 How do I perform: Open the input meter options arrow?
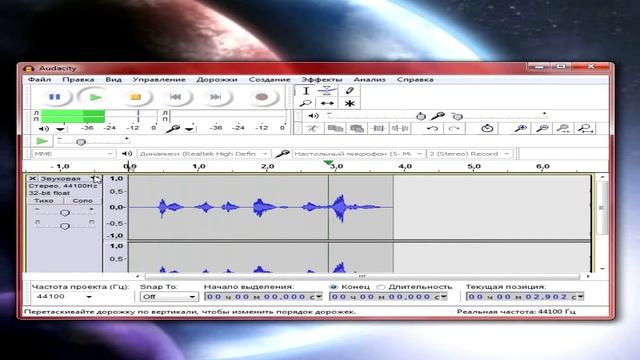click(x=189, y=129)
